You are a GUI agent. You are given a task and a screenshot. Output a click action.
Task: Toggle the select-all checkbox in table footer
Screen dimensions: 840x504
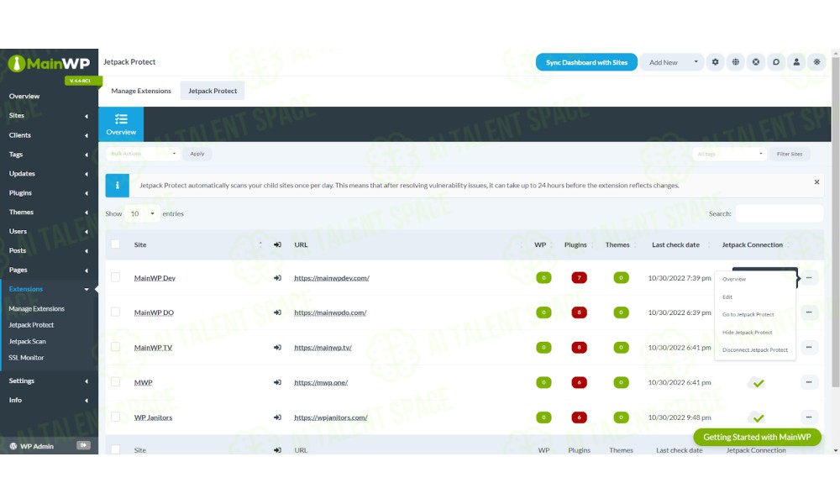115,450
